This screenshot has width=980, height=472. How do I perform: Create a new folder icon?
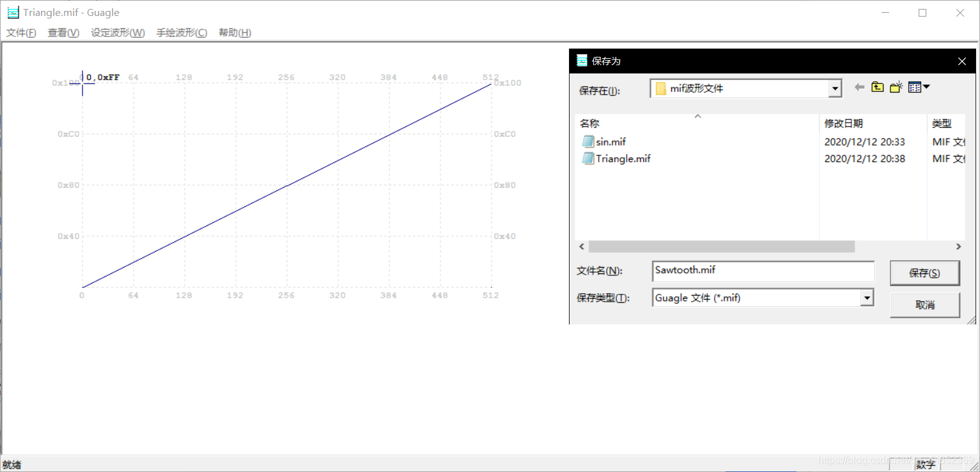896,88
